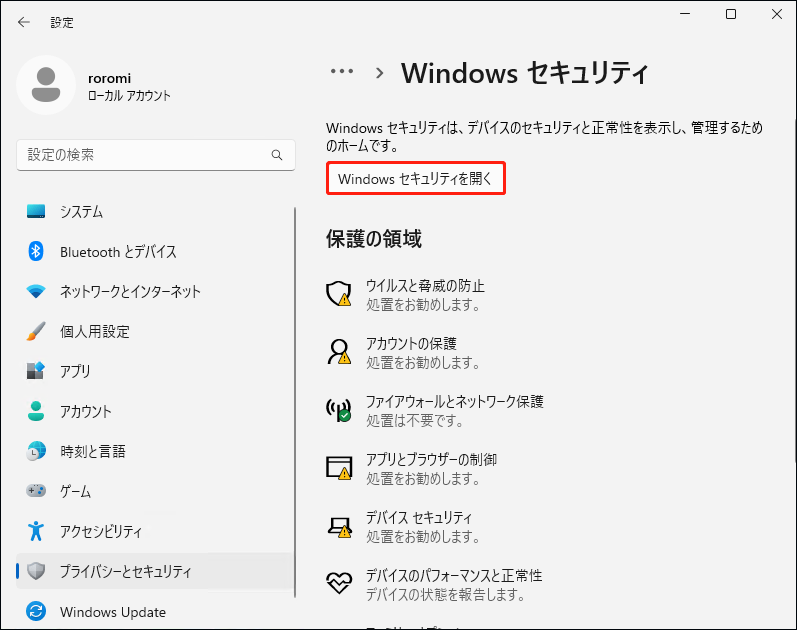Open ネットワークとインターネット category
The image size is (797, 630).
tap(155, 291)
